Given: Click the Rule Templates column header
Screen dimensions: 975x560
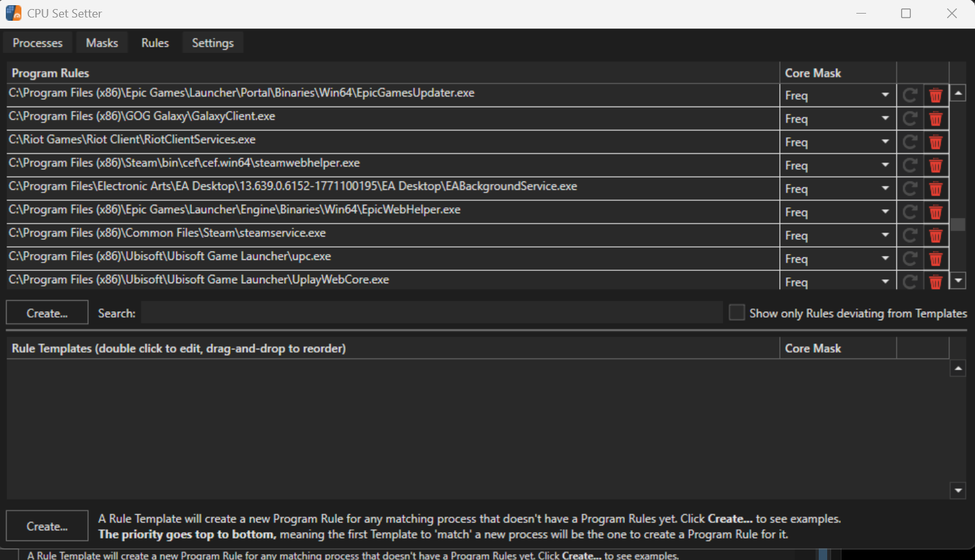Looking at the screenshot, I should pos(393,348).
